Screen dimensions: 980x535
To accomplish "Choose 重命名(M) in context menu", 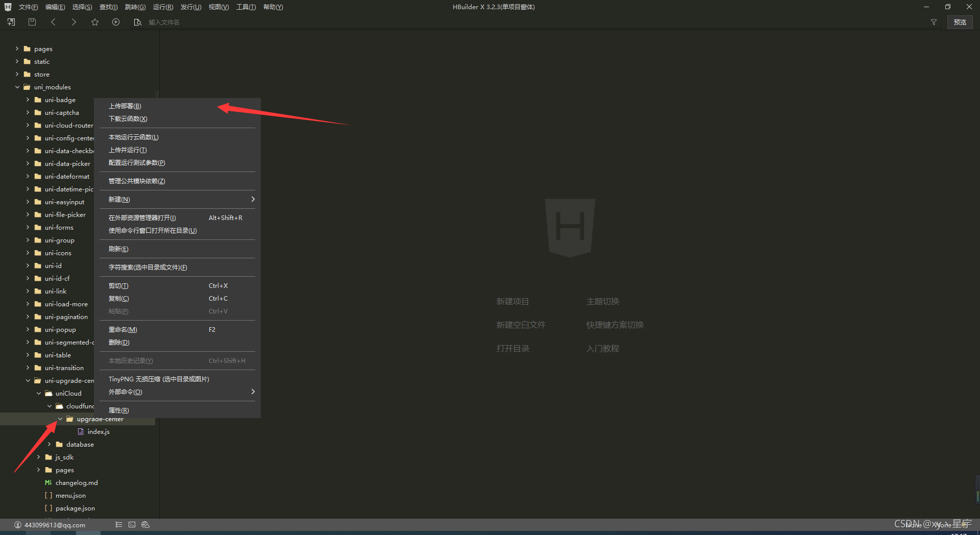I will click(177, 329).
